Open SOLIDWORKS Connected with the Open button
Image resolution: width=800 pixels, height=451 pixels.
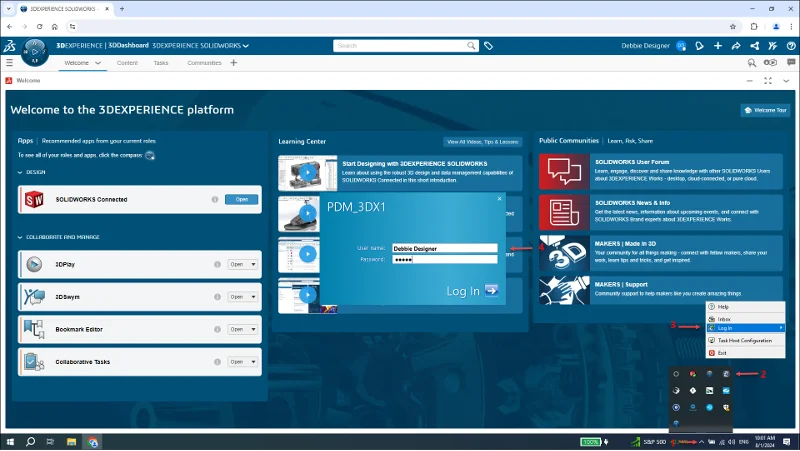[241, 199]
